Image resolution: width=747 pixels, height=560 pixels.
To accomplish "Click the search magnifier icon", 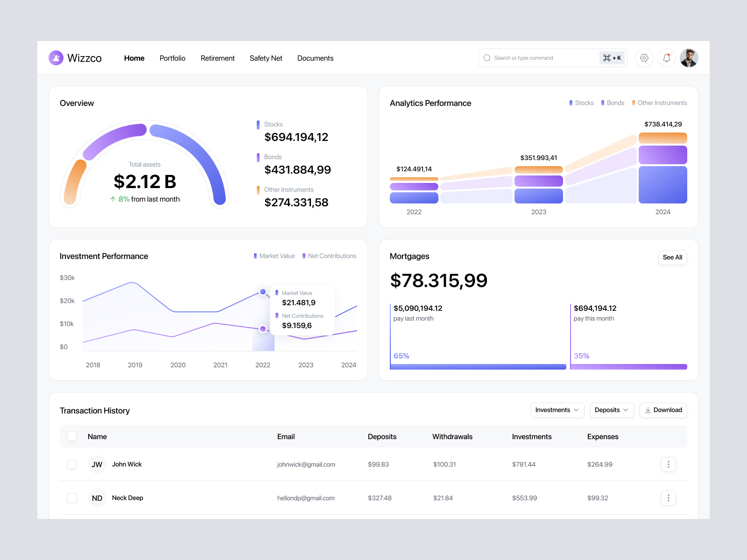I will [487, 58].
